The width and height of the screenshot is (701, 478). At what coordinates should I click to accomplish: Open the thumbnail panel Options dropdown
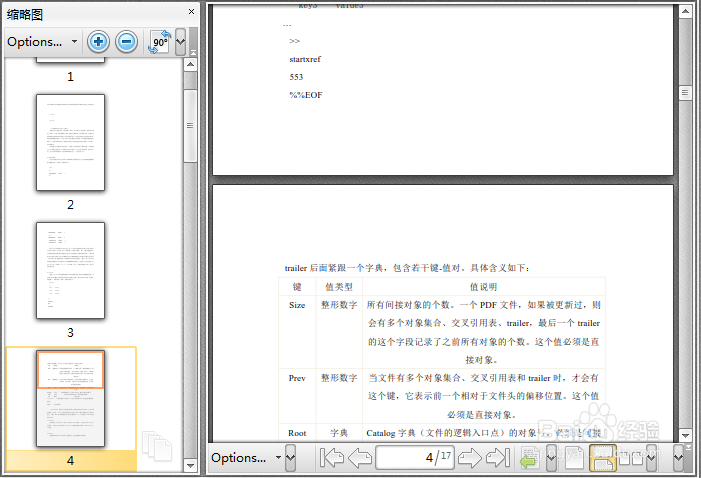click(x=42, y=42)
